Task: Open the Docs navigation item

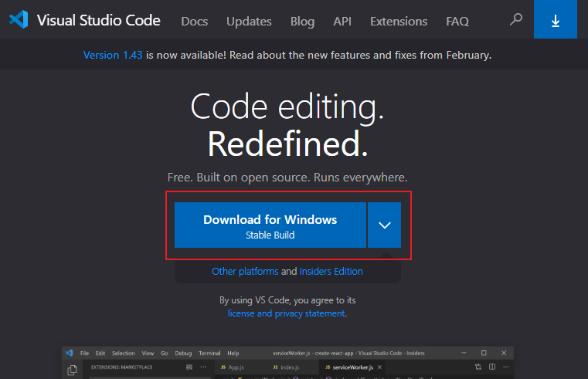Action: coord(194,22)
